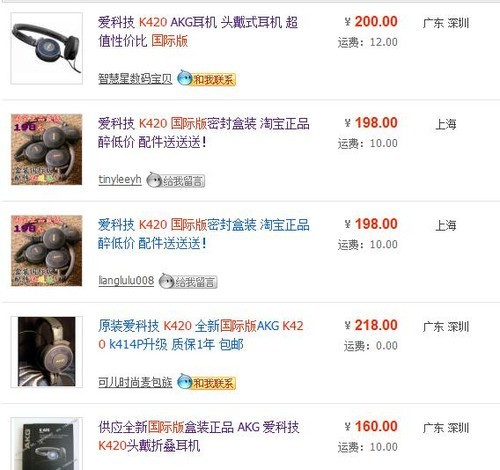Visit seller tinyleeyh's profile
This screenshot has width=500, height=470.
click(120, 180)
